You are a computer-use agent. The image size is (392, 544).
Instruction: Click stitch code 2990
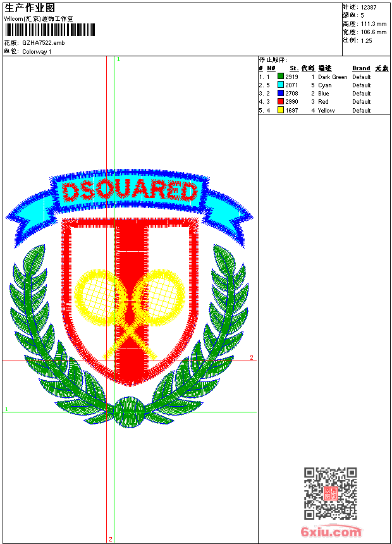[291, 102]
